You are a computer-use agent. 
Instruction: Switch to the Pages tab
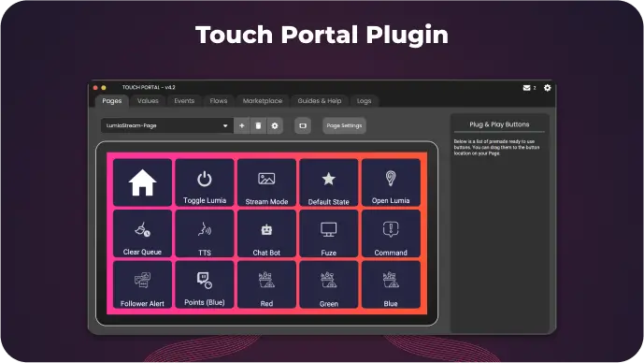pos(112,101)
